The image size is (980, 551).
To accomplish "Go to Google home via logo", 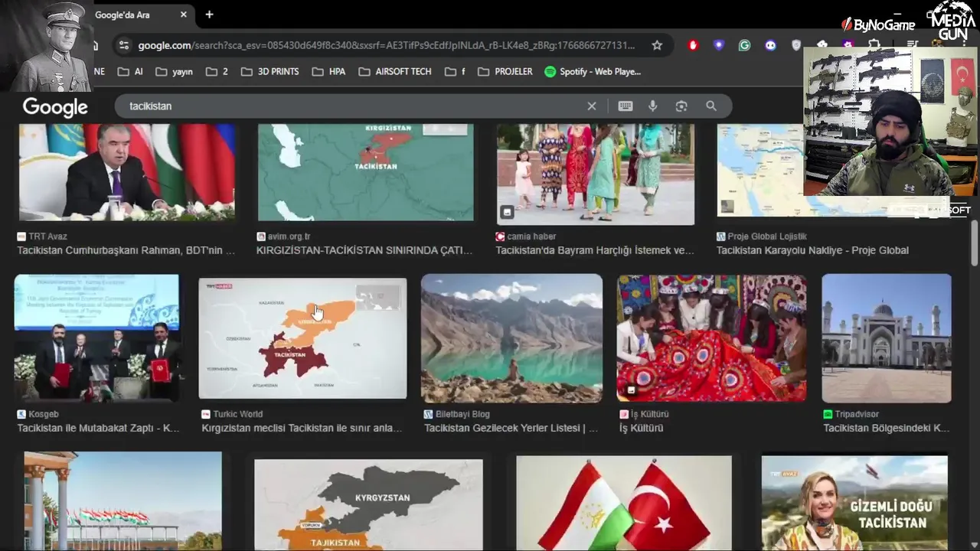I will point(55,107).
